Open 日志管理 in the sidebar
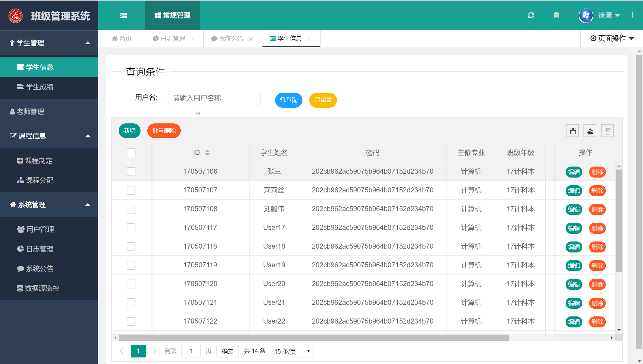The height and width of the screenshot is (364, 643). pos(49,249)
